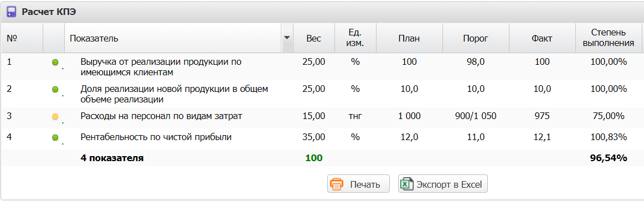The height and width of the screenshot is (201, 644).
Task: Click the План column header
Action: (409, 38)
